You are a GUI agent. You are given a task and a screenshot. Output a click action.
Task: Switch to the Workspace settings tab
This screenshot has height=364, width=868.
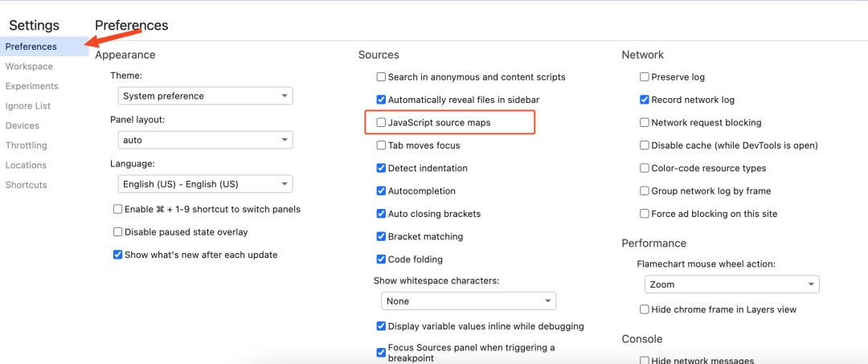click(x=30, y=67)
